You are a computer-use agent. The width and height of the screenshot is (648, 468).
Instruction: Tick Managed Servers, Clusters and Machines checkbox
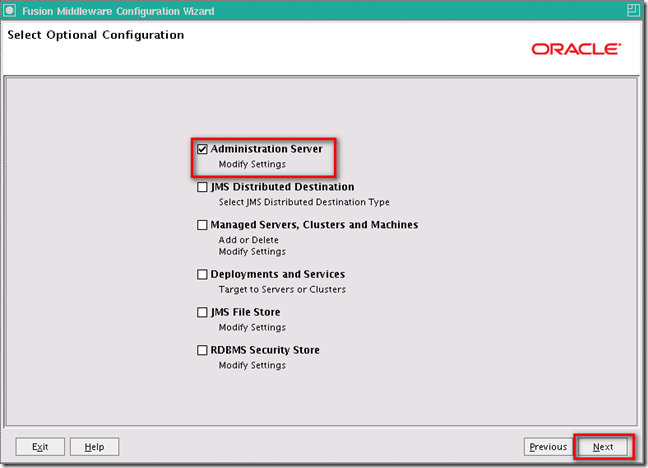point(202,225)
